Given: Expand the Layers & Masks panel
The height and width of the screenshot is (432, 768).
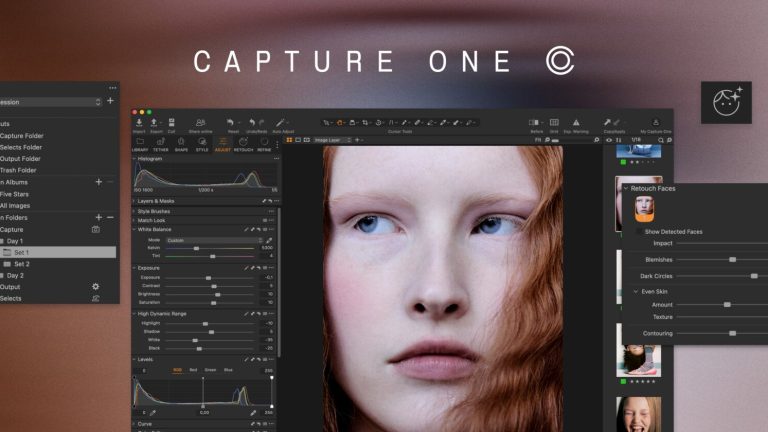Looking at the screenshot, I should pos(134,201).
